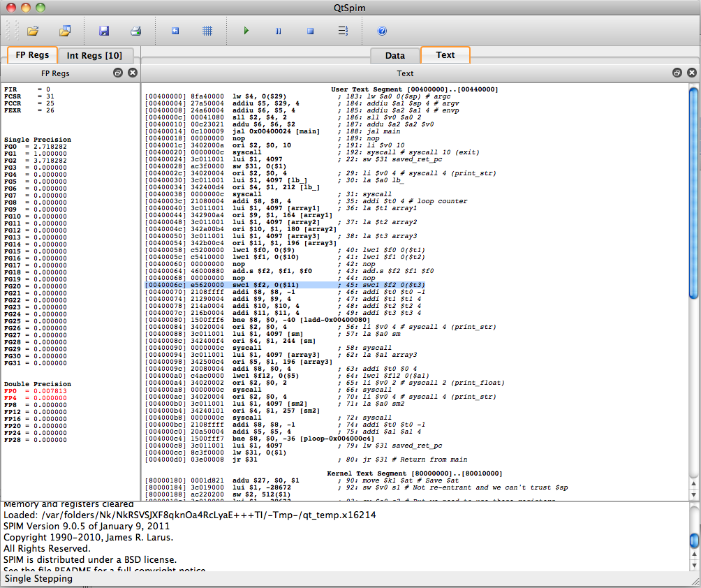Select the Text tab

coord(445,55)
